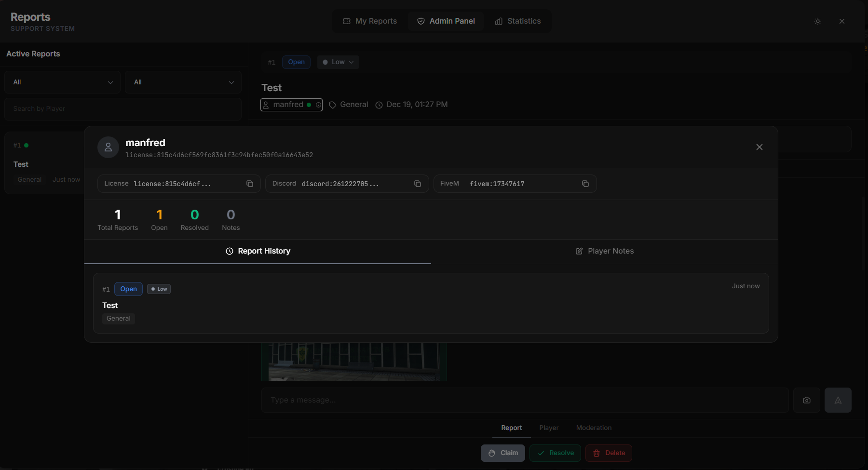
Task: Click the Total Reports count
Action: pyautogui.click(x=118, y=220)
